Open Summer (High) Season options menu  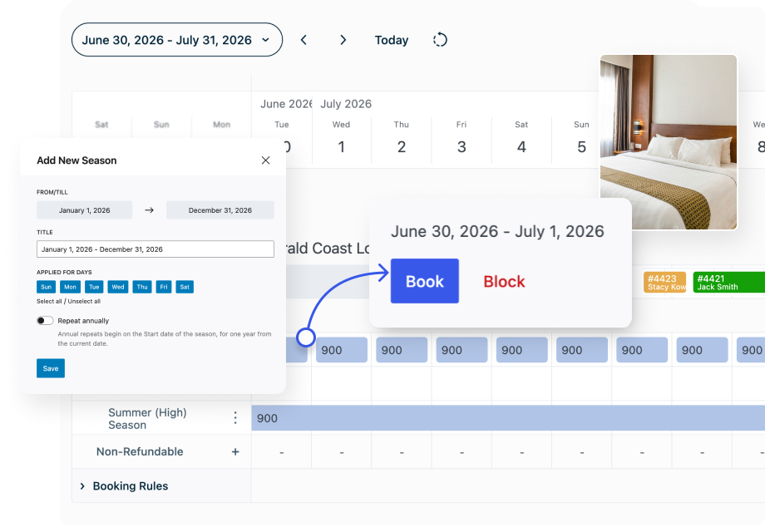235,418
